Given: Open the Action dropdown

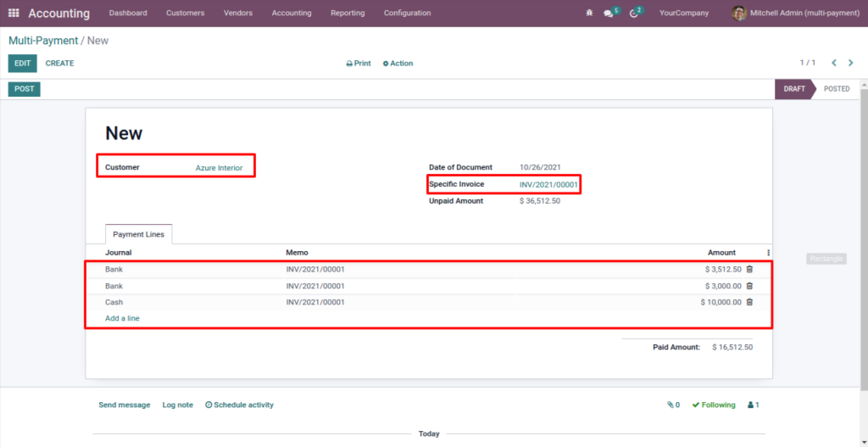Looking at the screenshot, I should [x=398, y=63].
